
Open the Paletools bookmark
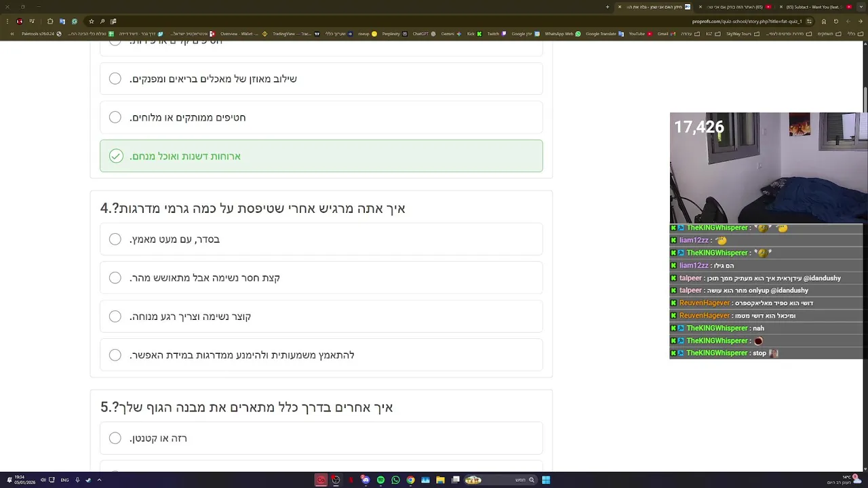coord(42,34)
